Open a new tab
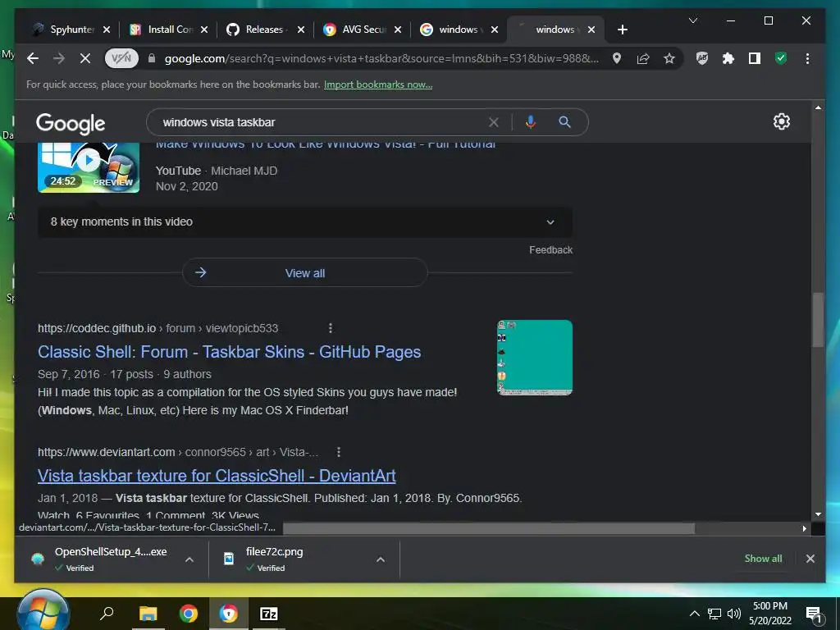Image resolution: width=840 pixels, height=630 pixels. point(622,30)
